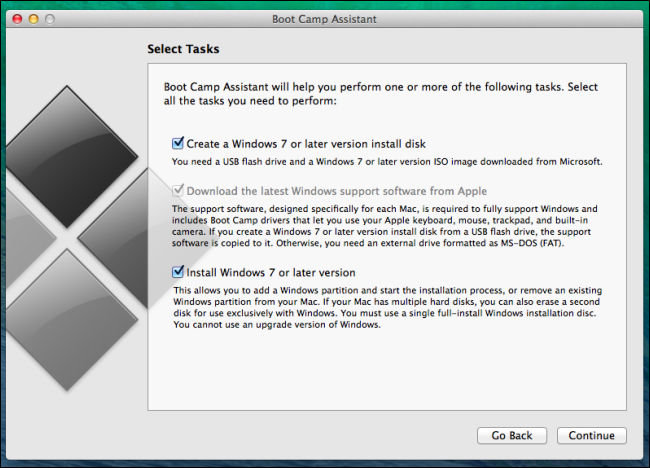Click intro text 'Boot Camp Assistant will help you'

381,94
